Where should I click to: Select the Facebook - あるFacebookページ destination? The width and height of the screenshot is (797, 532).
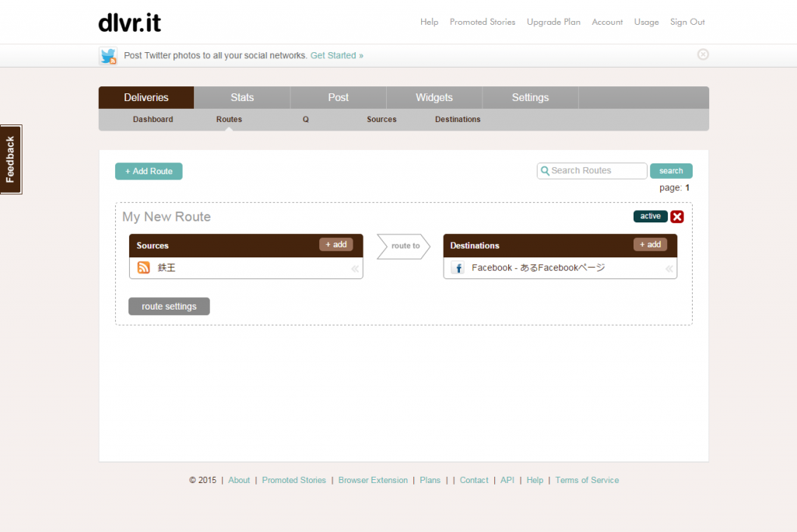coord(560,268)
